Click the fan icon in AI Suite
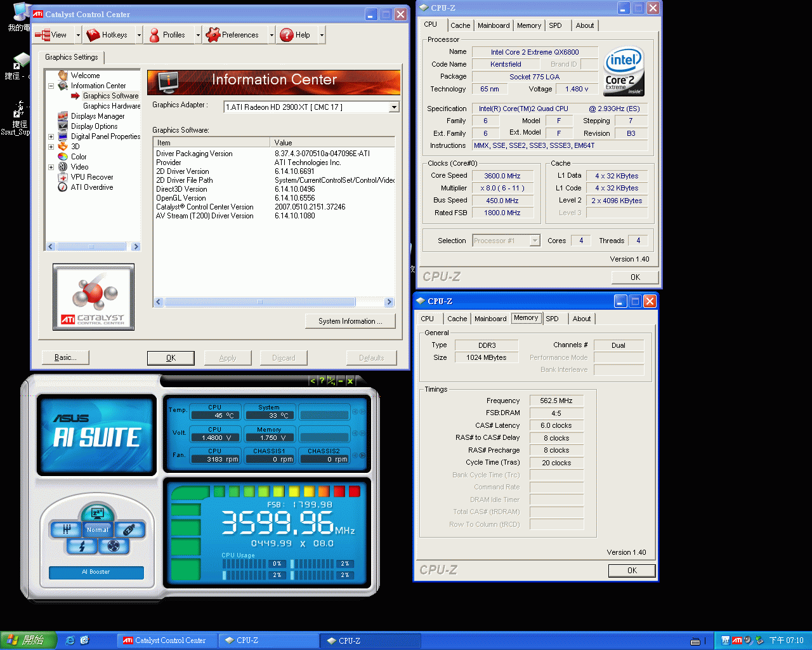This screenshot has height=650, width=812. click(114, 546)
